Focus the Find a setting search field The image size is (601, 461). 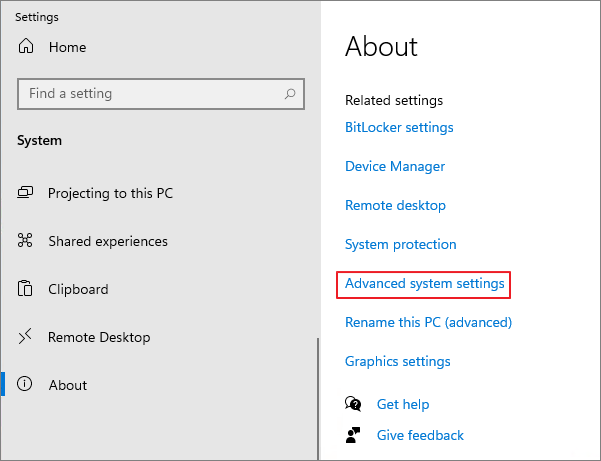tap(150, 94)
